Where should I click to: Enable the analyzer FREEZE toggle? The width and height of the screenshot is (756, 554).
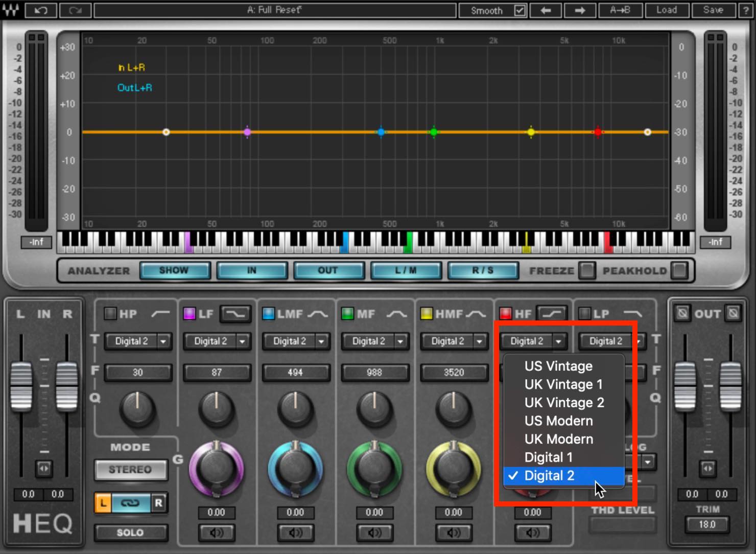pos(587,270)
